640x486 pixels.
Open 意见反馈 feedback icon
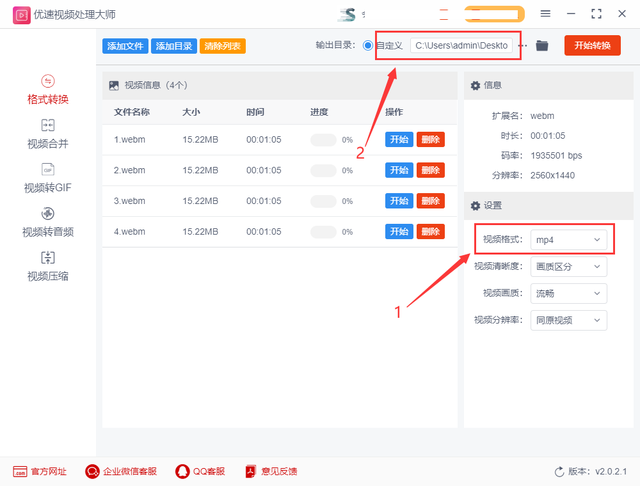coord(251,471)
